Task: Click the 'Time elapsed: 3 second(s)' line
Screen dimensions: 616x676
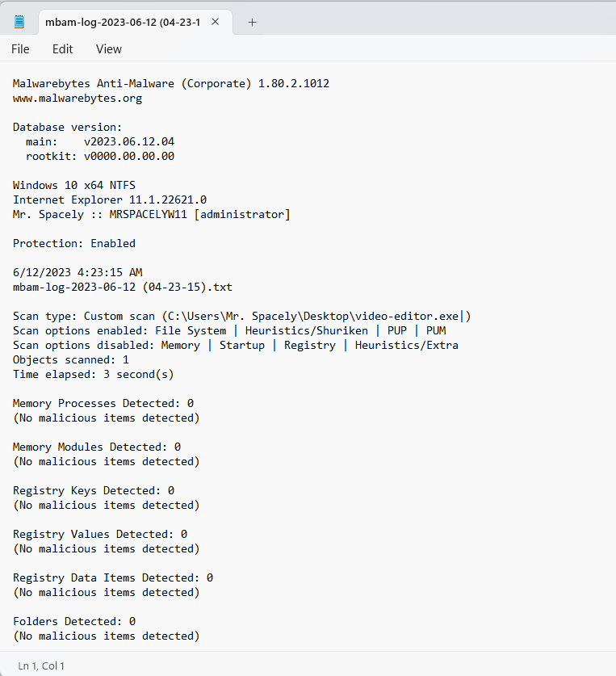Action: [94, 374]
